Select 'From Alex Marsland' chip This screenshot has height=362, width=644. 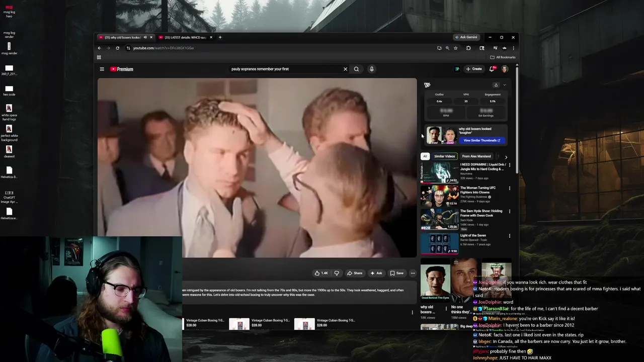click(476, 156)
